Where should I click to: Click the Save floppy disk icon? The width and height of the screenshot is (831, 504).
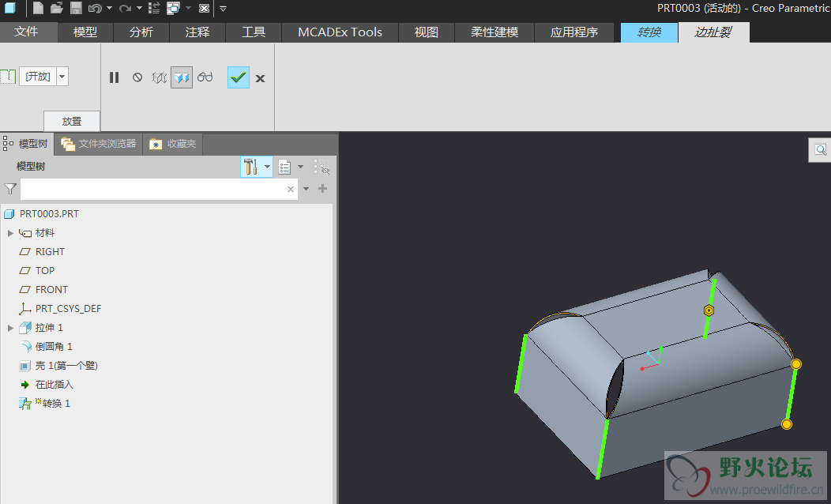pyautogui.click(x=76, y=8)
